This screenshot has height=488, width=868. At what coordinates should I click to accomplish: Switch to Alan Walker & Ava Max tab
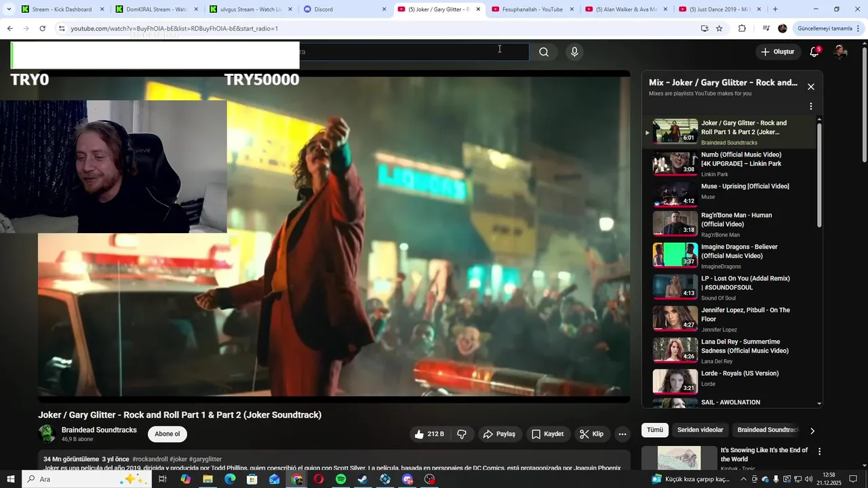[x=627, y=9]
